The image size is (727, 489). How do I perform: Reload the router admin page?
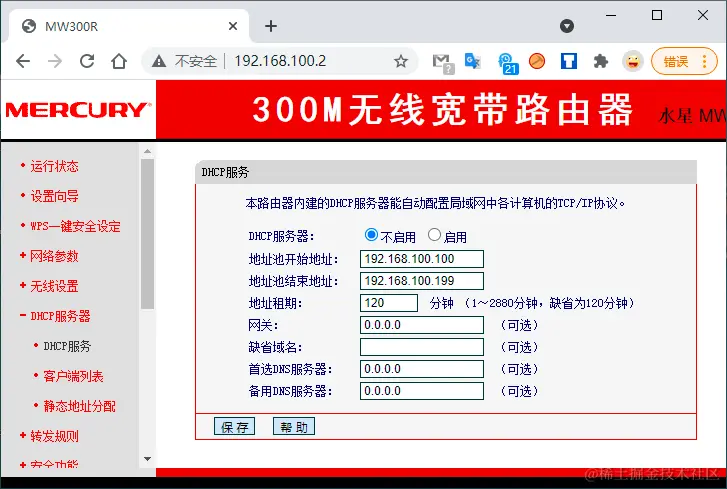pos(87,61)
